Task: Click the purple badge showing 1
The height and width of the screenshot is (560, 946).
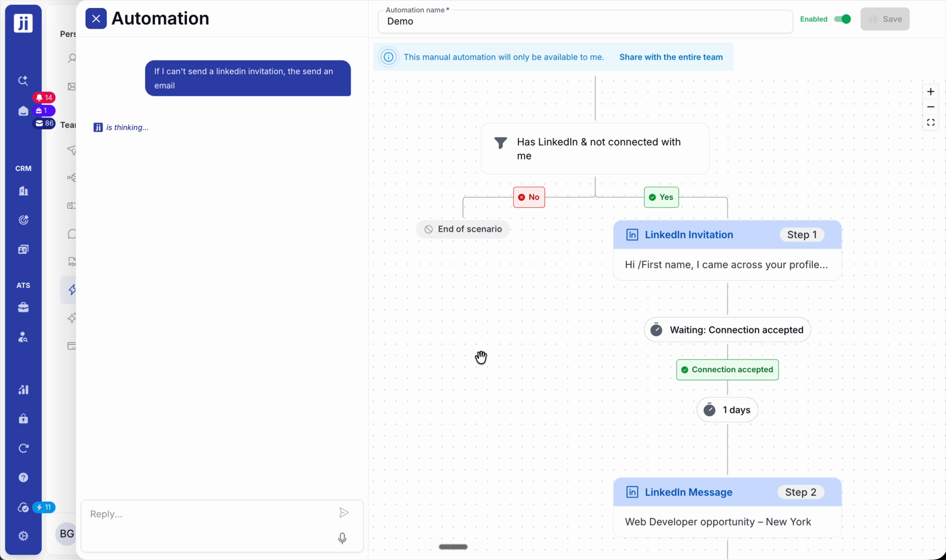Action: (44, 110)
